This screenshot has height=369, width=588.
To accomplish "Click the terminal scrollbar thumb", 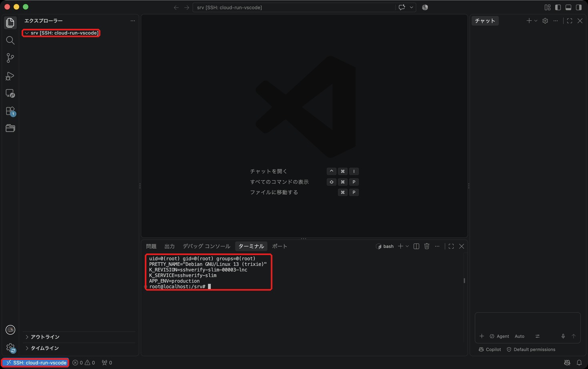I will click(464, 281).
